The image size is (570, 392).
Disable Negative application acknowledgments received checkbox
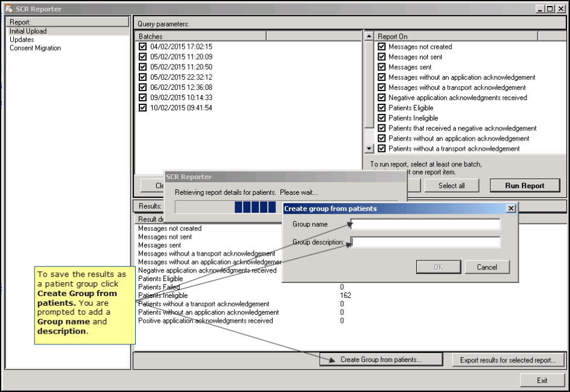click(381, 98)
